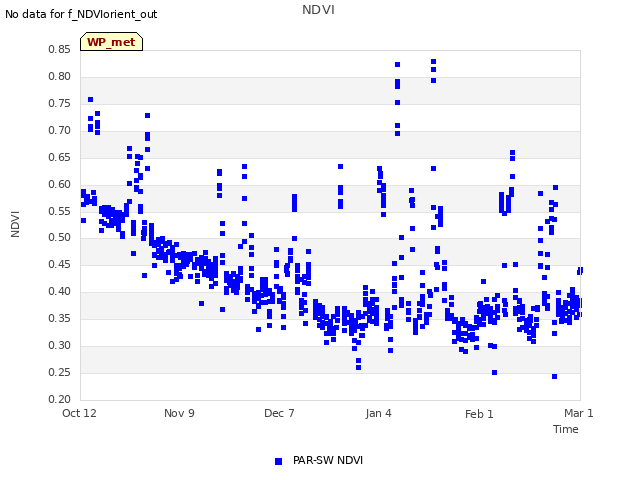This screenshot has height=480, width=640.
Task: Click the 0.75 y-axis value
Action: pyautogui.click(x=60, y=103)
